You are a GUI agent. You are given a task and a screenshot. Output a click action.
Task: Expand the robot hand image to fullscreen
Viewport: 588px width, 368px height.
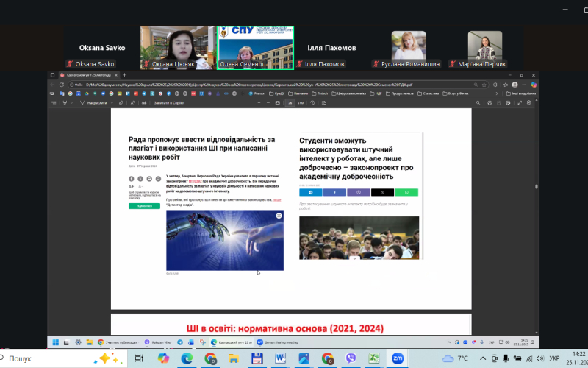279,216
